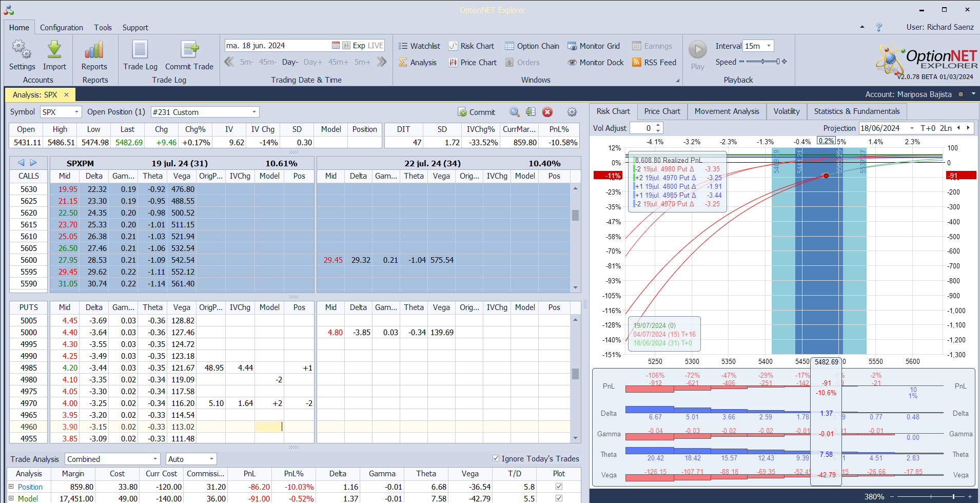The image size is (980, 503).
Task: Open Statistics & Fundamentals tab
Action: pyautogui.click(x=856, y=111)
